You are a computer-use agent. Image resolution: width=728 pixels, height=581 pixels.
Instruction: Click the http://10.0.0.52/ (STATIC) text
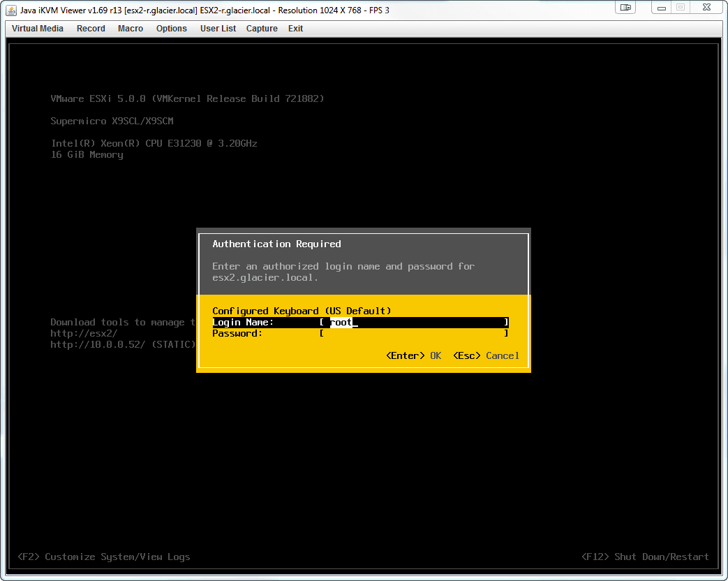[x=123, y=344]
